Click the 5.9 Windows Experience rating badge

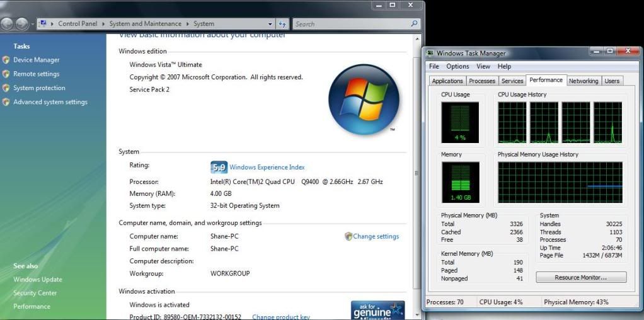pos(219,167)
